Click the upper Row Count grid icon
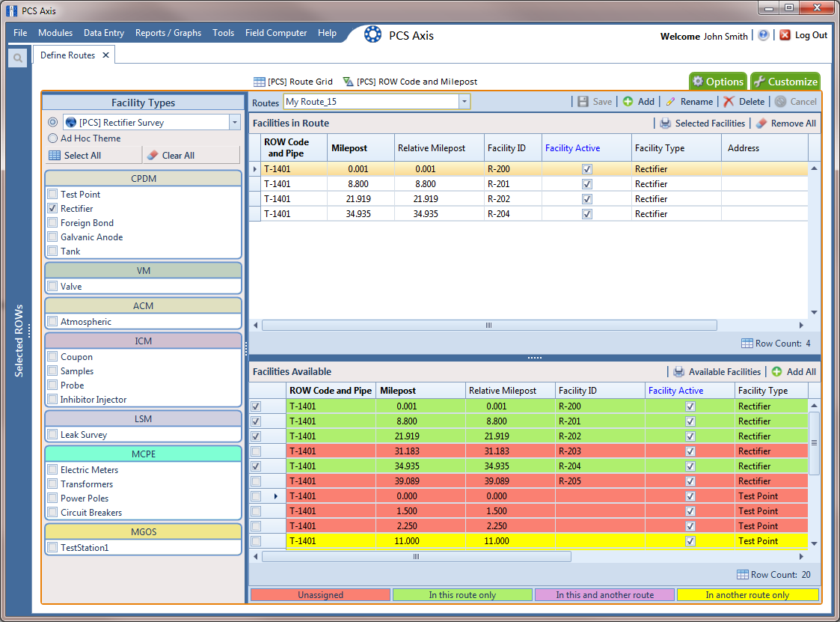 point(747,343)
